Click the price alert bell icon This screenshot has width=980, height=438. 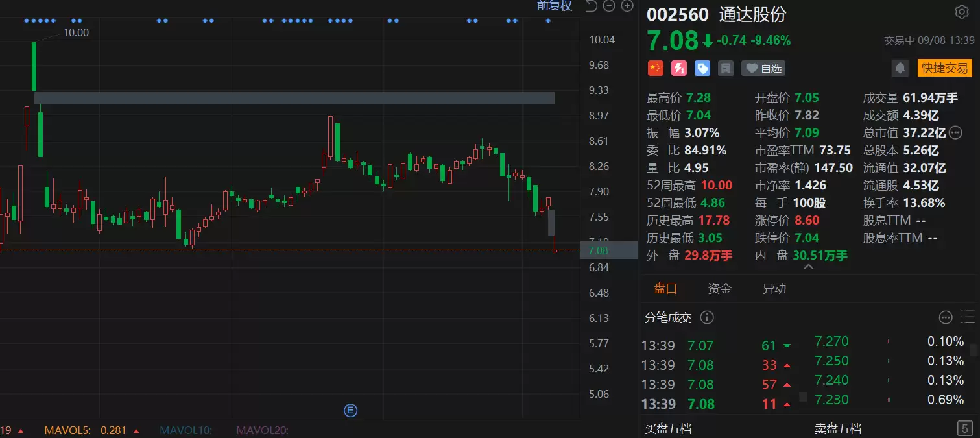click(900, 67)
